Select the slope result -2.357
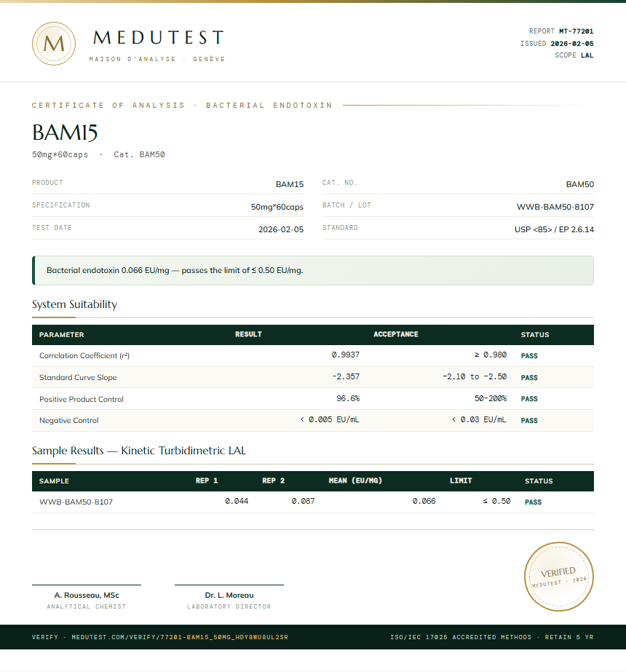626x672 pixels. tap(346, 376)
